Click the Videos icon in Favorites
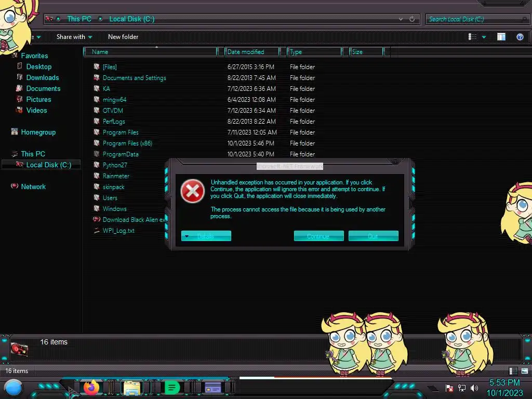This screenshot has width=532, height=399. click(20, 110)
